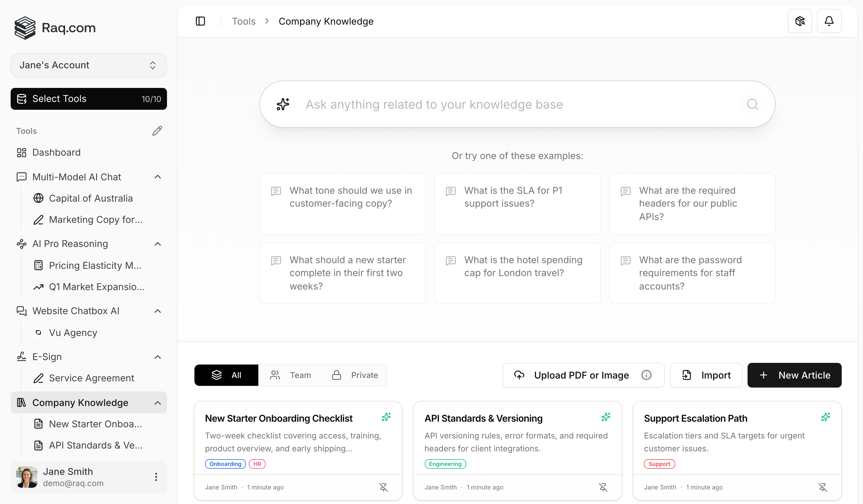Click the Import button
863x504 pixels.
706,375
